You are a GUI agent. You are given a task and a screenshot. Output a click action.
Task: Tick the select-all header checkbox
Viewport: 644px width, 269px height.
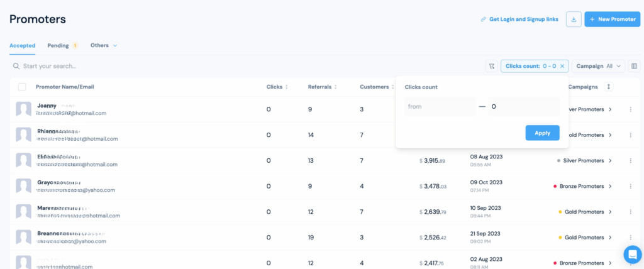tap(22, 87)
